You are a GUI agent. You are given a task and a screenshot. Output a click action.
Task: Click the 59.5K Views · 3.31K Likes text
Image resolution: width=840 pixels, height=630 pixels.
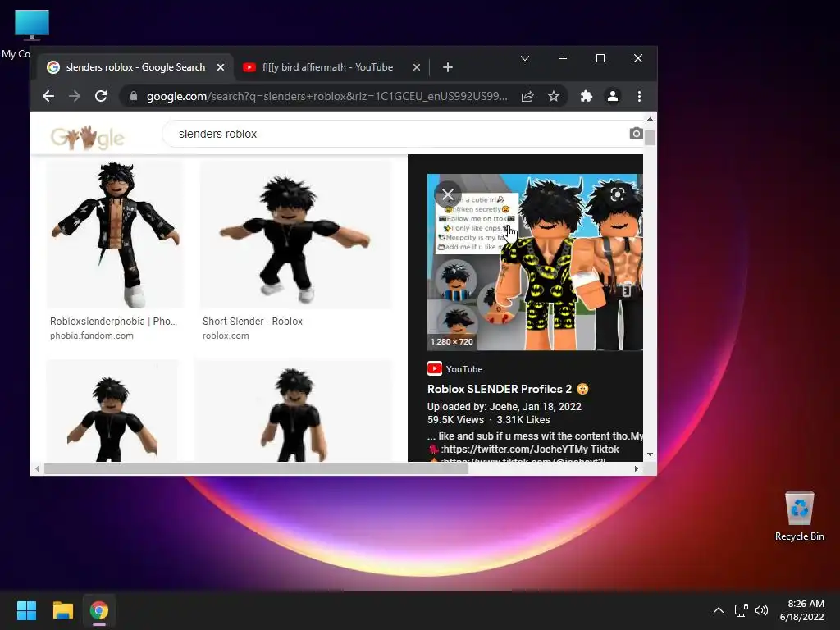489,420
